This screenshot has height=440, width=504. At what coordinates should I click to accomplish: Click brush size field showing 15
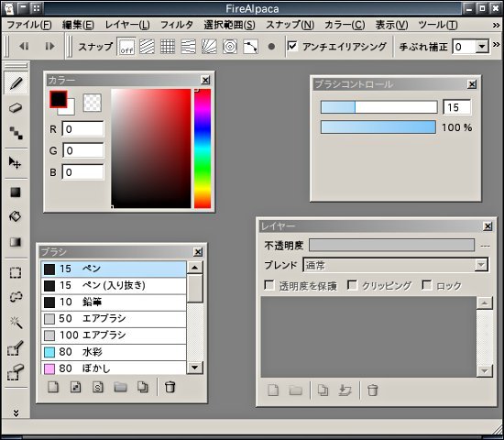pos(456,107)
